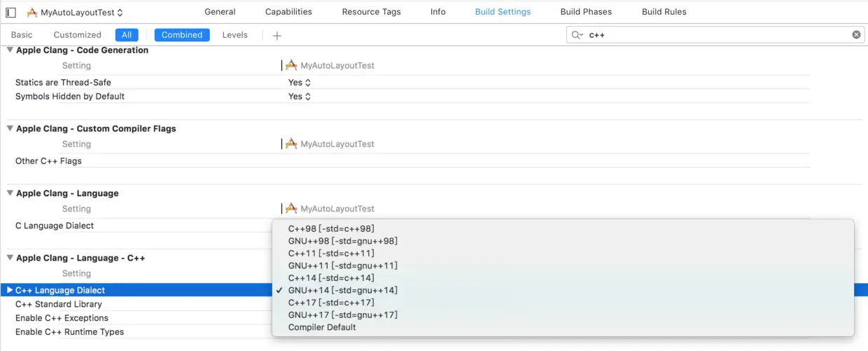Switch to the Levels view mode
Image resolution: width=868 pixels, height=351 pixels.
[x=234, y=35]
